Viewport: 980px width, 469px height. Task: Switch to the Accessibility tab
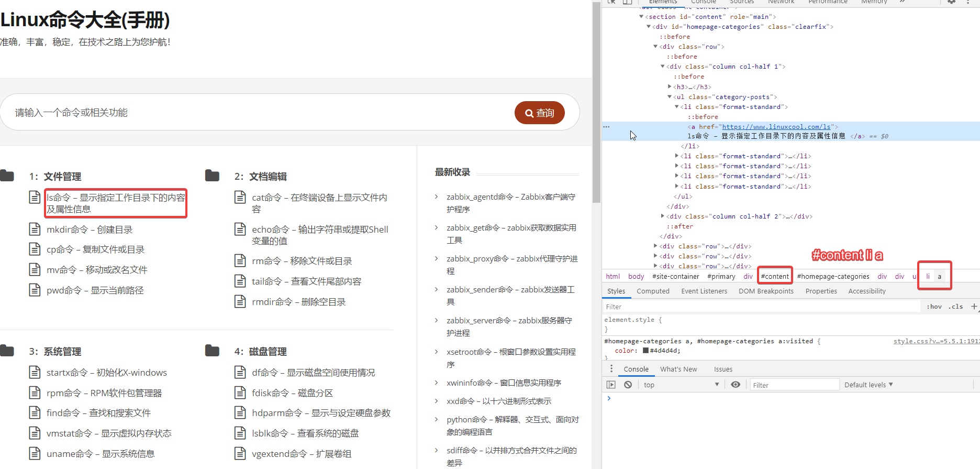[x=867, y=291]
